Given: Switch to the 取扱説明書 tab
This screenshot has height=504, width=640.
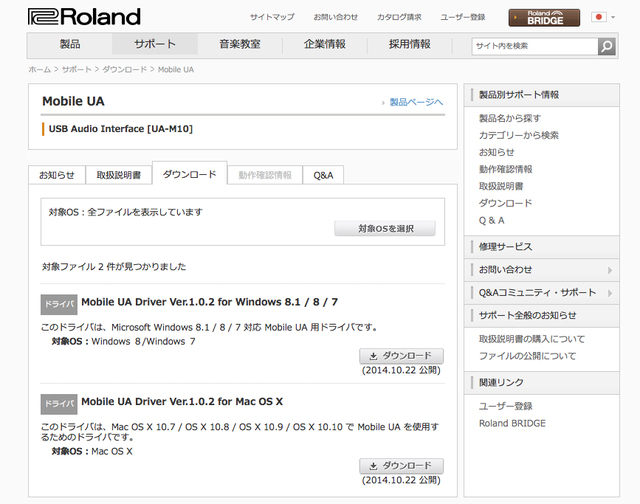Looking at the screenshot, I should (118, 175).
